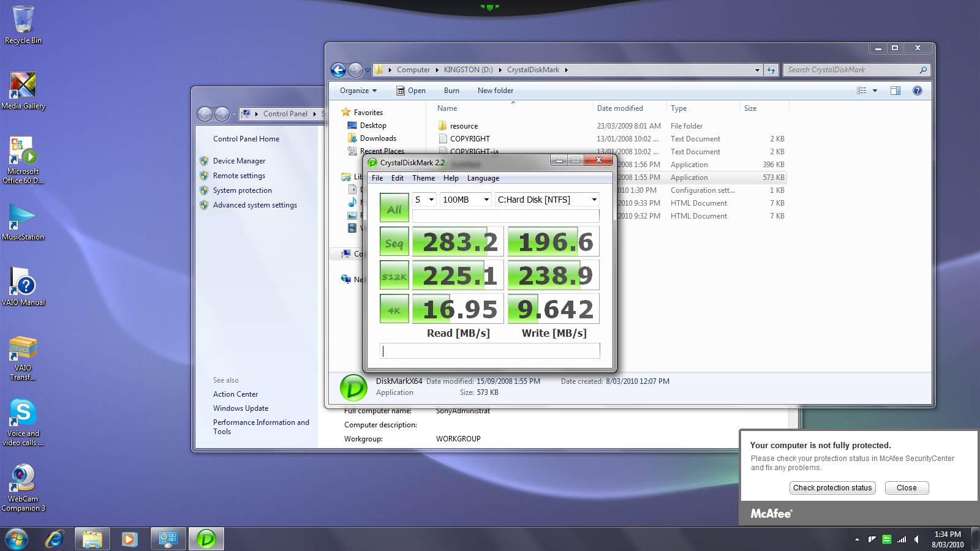The image size is (980, 551).
Task: Switch to Control Panel System taskbar button
Action: 168,539
